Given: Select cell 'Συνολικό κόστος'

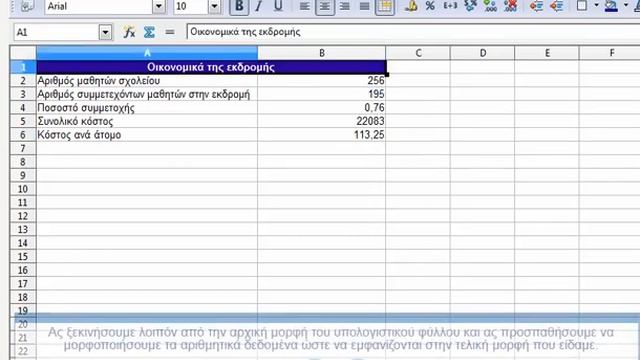Looking at the screenshot, I should point(147,121).
